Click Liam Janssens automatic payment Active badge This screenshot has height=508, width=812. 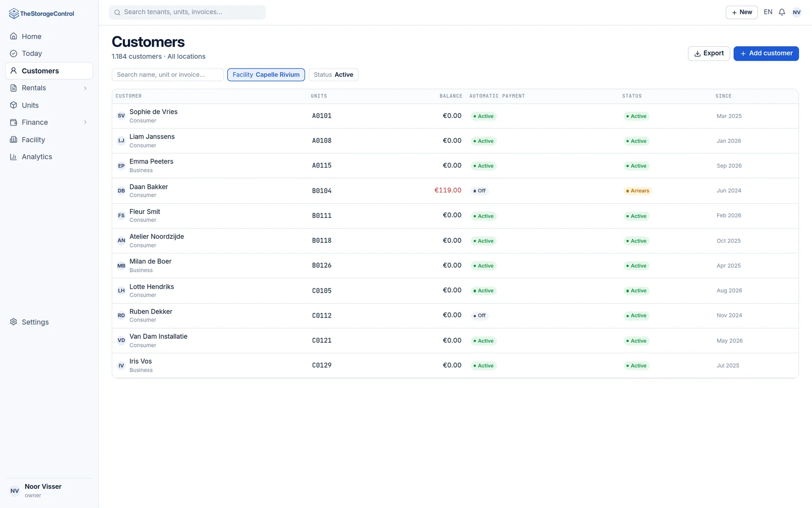tap(484, 141)
